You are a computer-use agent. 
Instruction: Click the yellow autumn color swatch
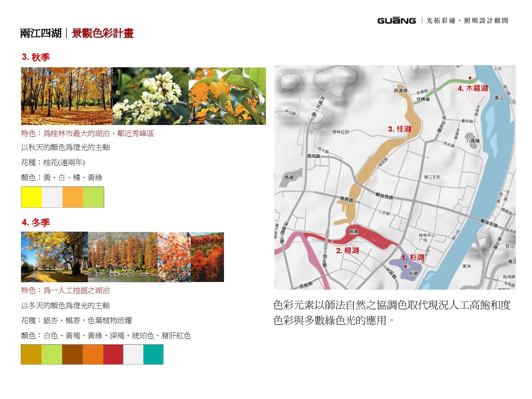pyautogui.click(x=31, y=197)
